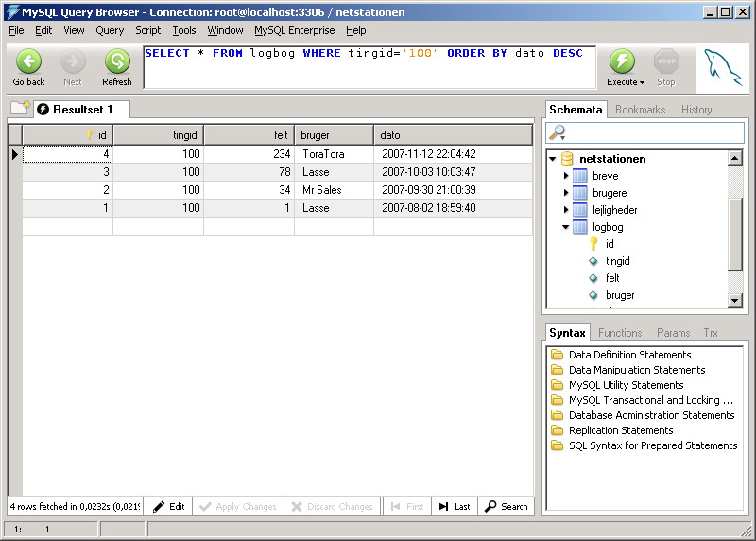
Task: Expand the breve table node
Action: pos(566,176)
